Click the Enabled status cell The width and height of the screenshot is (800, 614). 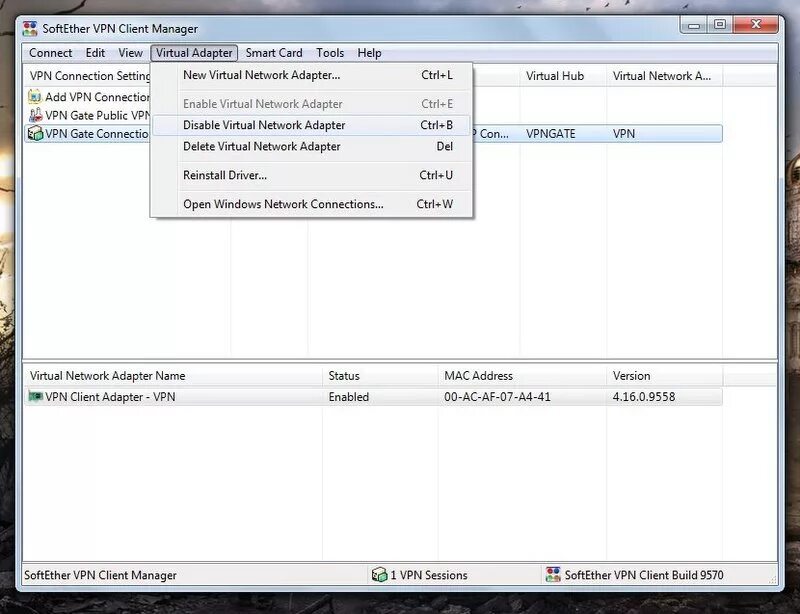tap(348, 397)
